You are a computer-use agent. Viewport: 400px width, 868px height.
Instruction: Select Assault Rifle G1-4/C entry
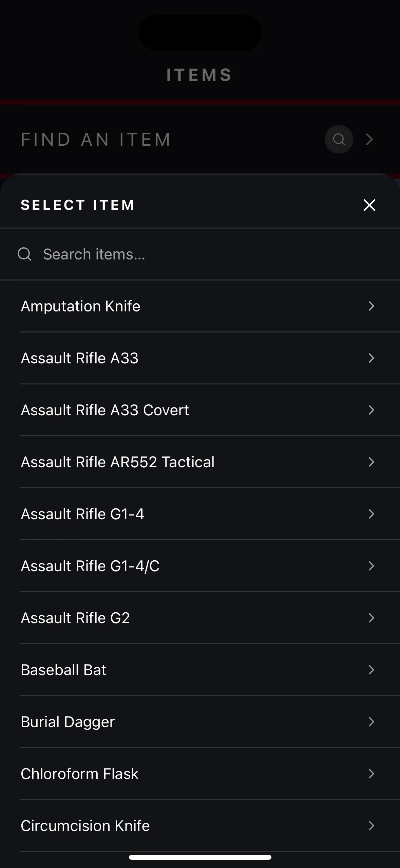(x=200, y=566)
